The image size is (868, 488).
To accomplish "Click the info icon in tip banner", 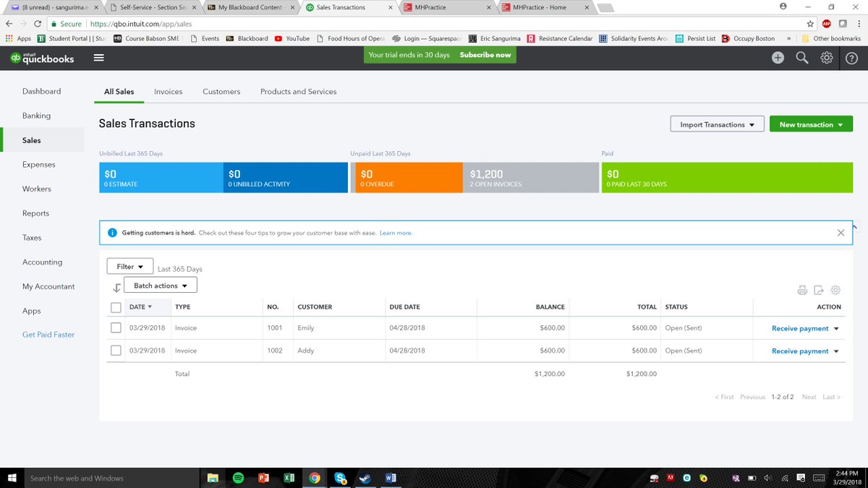I will [x=112, y=233].
